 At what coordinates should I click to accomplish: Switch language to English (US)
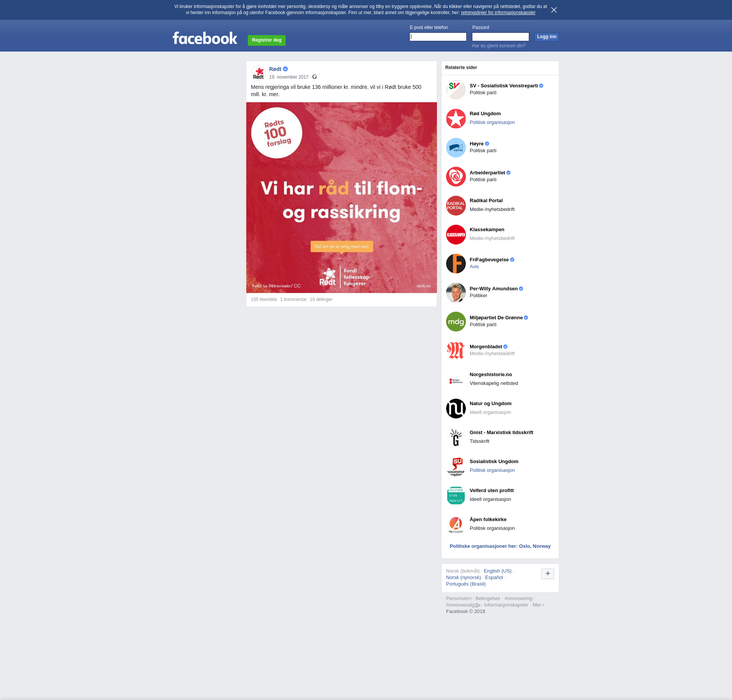coord(497,571)
